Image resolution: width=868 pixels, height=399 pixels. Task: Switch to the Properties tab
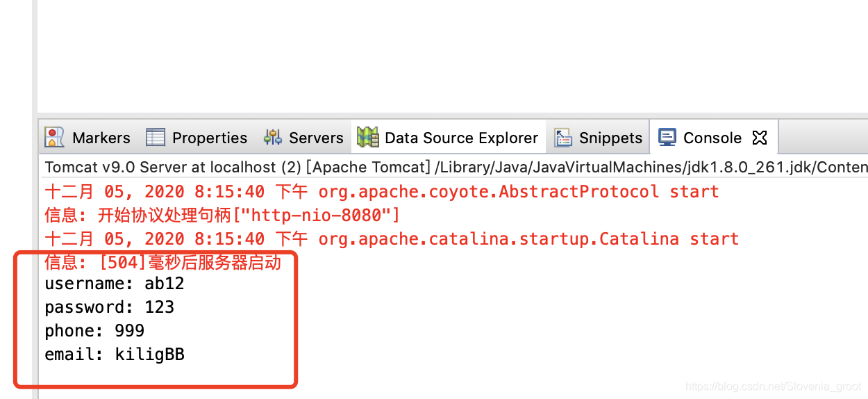pos(197,138)
